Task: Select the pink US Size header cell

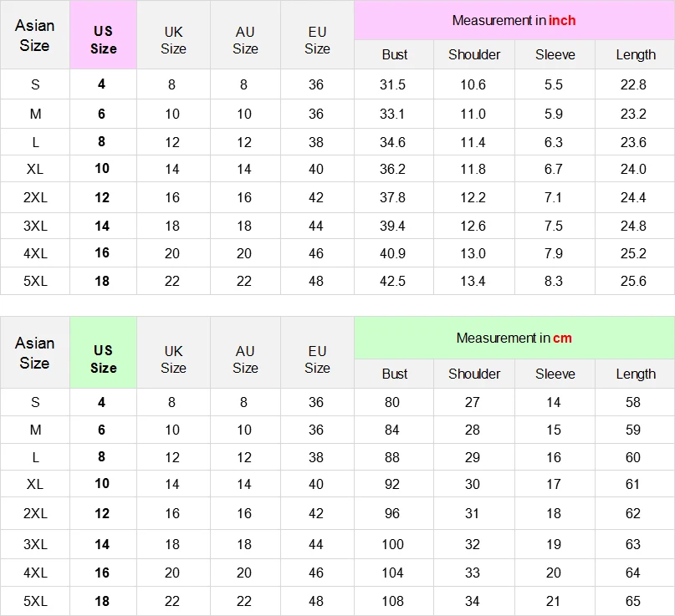Action: (104, 35)
